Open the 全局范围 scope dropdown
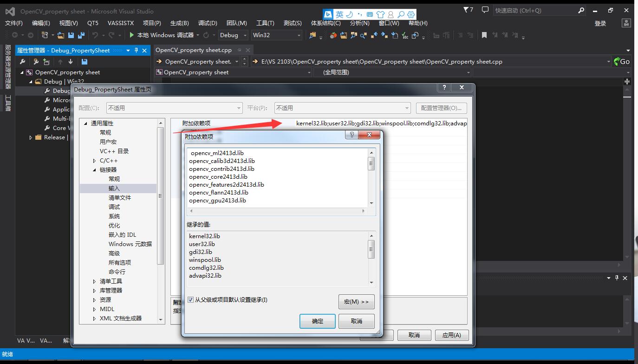The height and width of the screenshot is (364, 638). point(393,72)
